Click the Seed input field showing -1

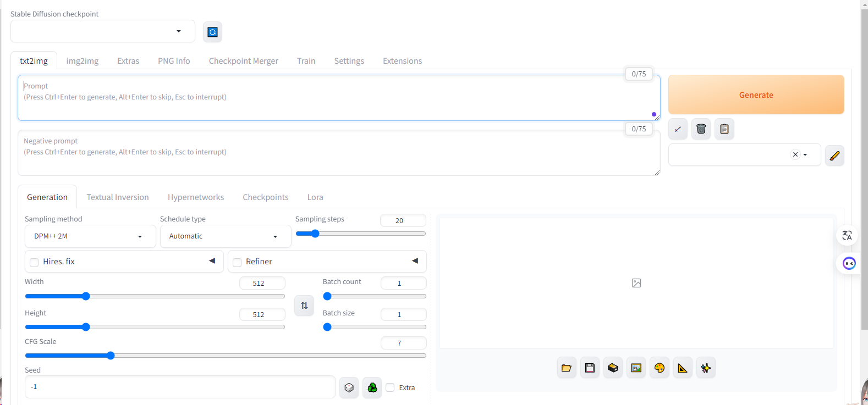[180, 387]
